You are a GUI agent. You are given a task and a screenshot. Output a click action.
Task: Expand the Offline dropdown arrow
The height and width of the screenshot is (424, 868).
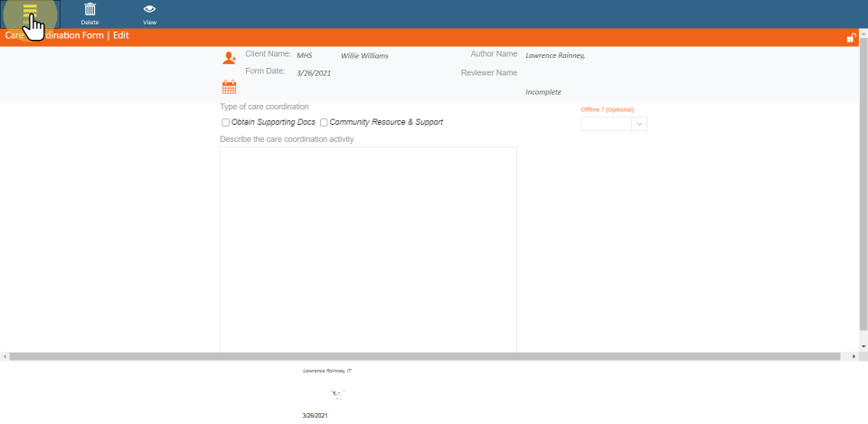[x=638, y=124]
